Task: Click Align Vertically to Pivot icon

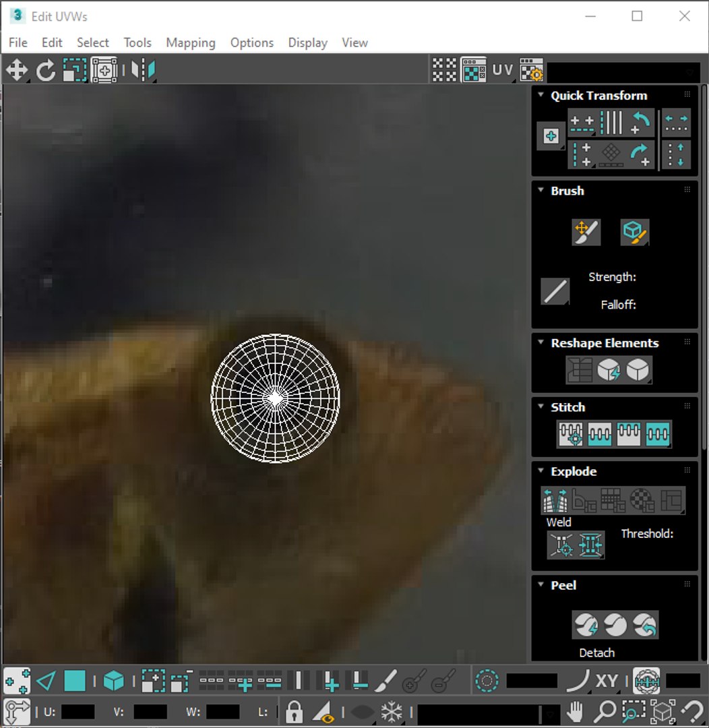Action: [x=582, y=154]
